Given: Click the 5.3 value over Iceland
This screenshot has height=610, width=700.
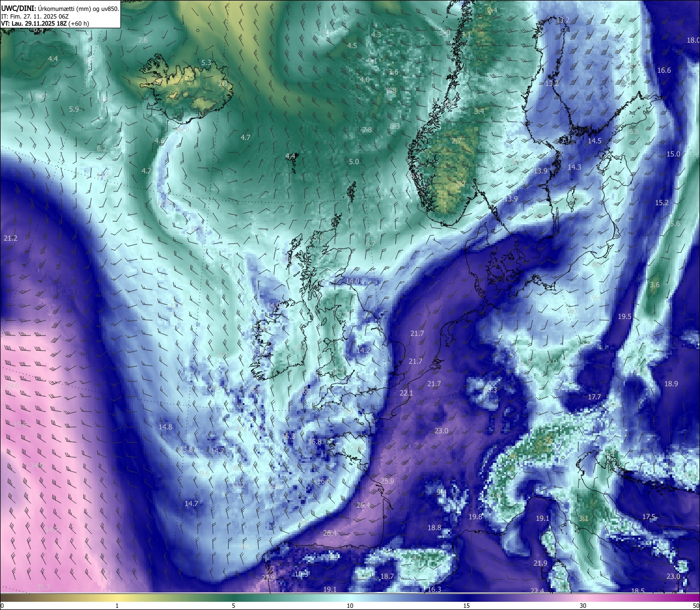Looking at the screenshot, I should pos(206,63).
